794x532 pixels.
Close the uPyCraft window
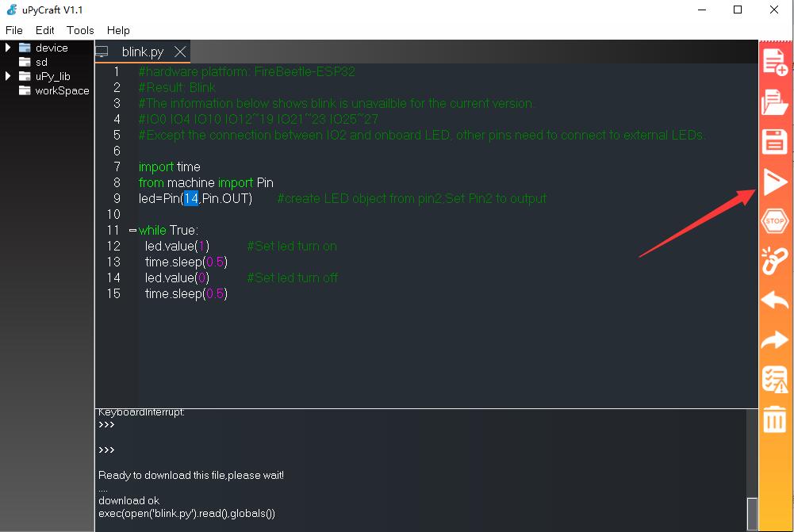tap(773, 10)
